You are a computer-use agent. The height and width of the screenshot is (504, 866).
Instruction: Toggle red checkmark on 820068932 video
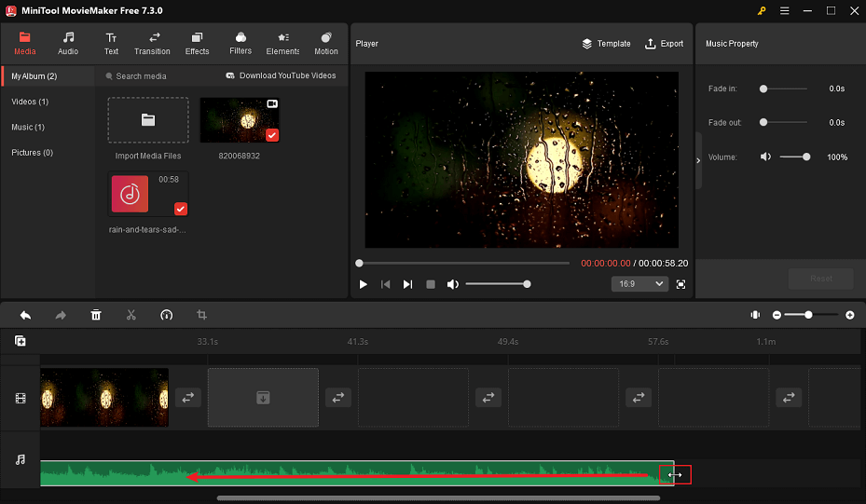coord(272,135)
